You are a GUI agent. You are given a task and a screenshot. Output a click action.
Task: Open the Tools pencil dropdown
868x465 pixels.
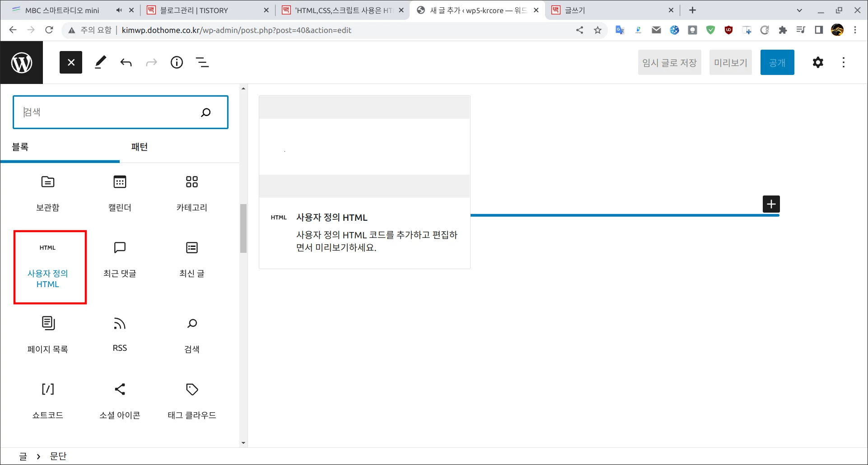(x=100, y=62)
